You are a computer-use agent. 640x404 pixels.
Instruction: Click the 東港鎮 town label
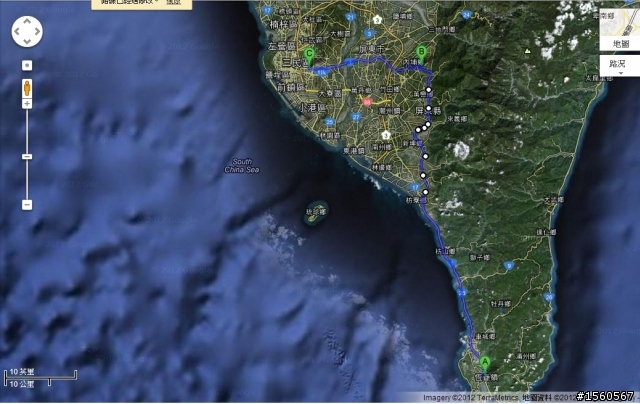[354, 151]
